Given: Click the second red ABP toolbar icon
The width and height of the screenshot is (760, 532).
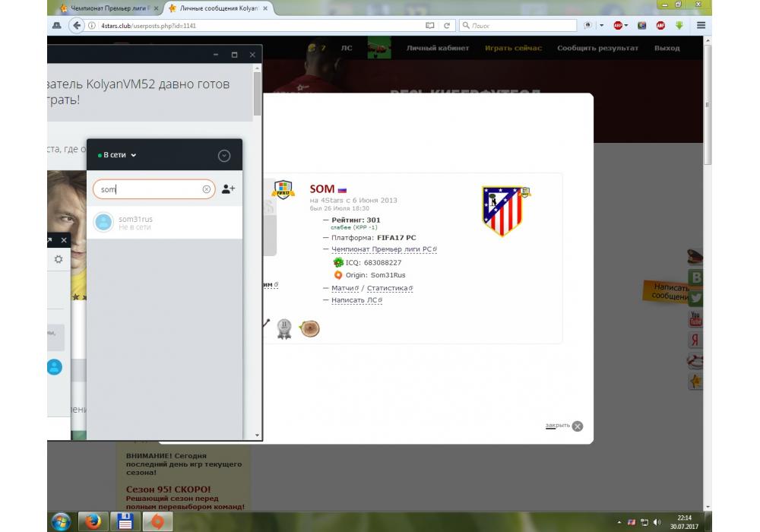Looking at the screenshot, I should pyautogui.click(x=660, y=26).
